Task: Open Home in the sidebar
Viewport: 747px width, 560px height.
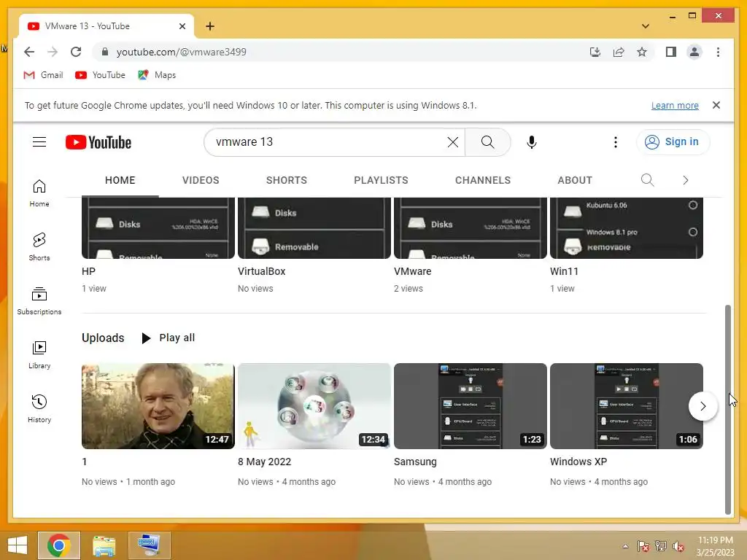Action: [x=39, y=193]
